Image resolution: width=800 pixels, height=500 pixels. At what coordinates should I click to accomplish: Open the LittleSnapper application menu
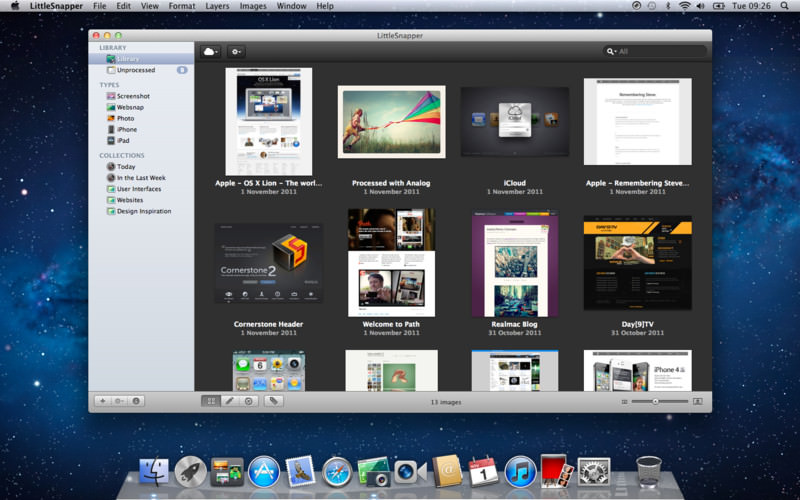tap(56, 6)
